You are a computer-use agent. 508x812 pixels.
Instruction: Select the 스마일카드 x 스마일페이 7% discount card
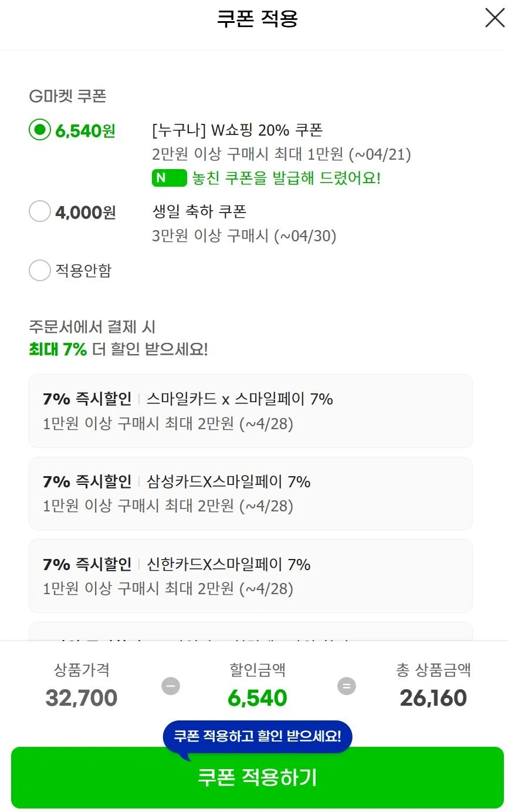[x=250, y=410]
